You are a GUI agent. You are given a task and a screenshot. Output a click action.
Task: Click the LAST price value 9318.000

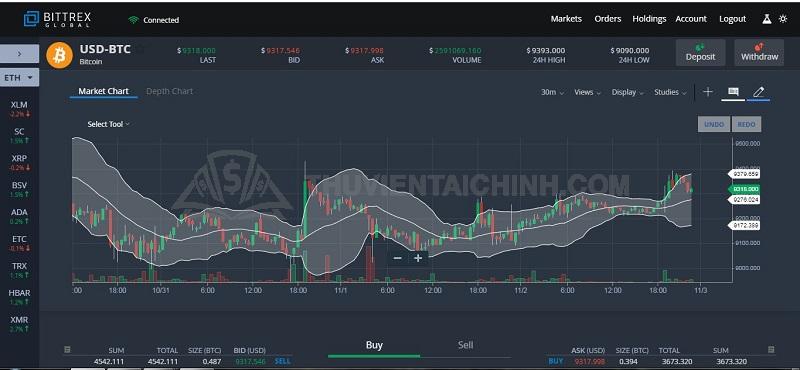196,51
